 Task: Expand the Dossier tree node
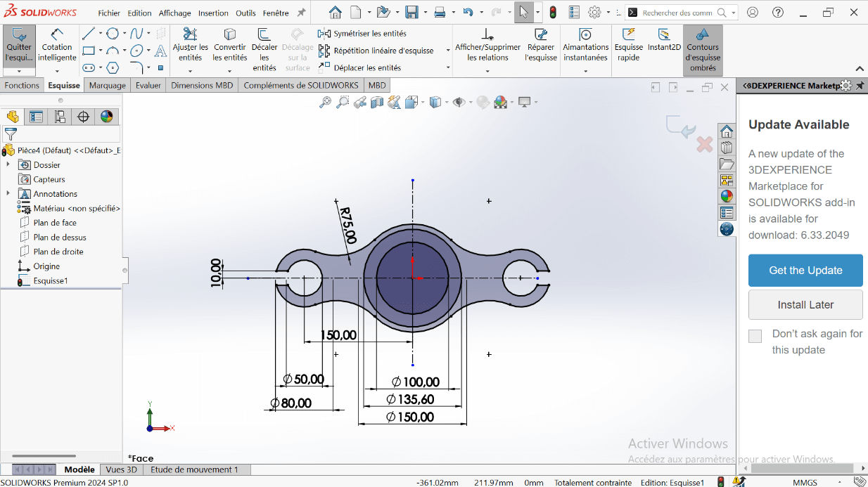(x=8, y=164)
